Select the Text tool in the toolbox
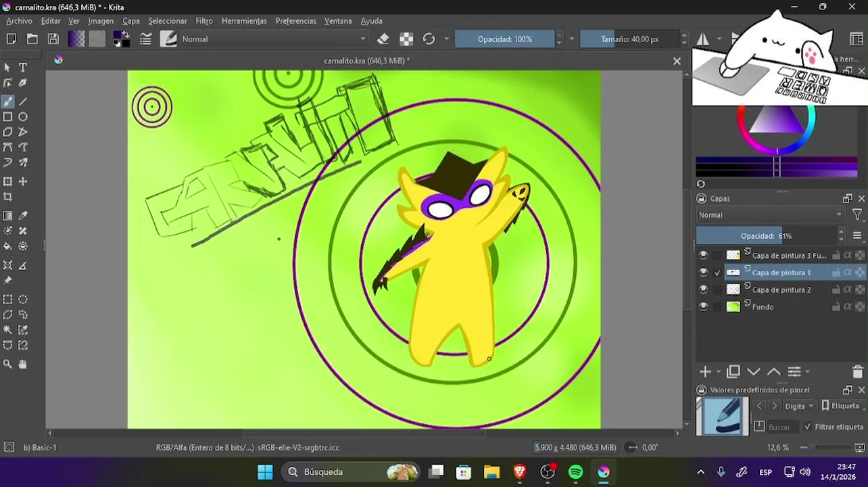The image size is (868, 487). pos(23,67)
